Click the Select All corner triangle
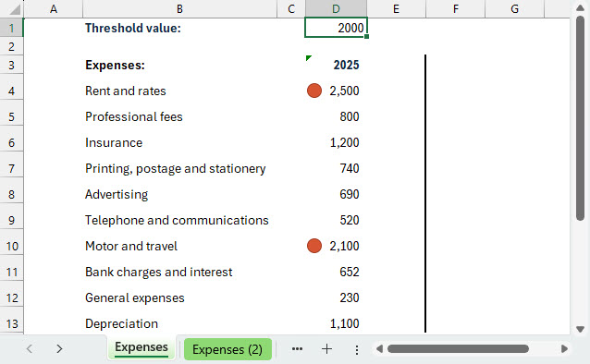This screenshot has height=364, width=590. (x=15, y=9)
